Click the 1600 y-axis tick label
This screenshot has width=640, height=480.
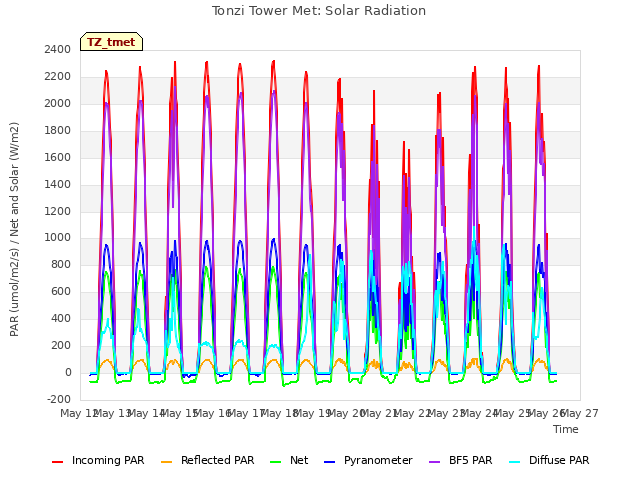click(58, 157)
